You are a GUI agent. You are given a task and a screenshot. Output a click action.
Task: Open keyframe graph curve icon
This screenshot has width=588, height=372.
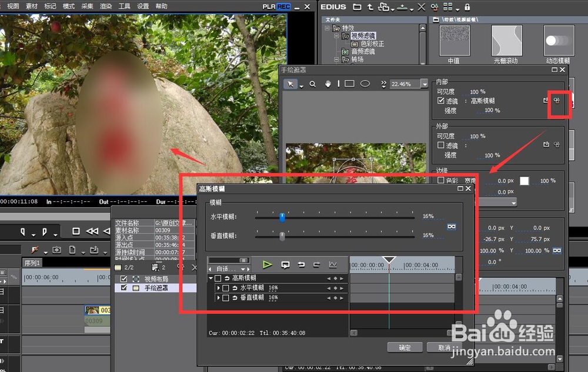(x=333, y=265)
